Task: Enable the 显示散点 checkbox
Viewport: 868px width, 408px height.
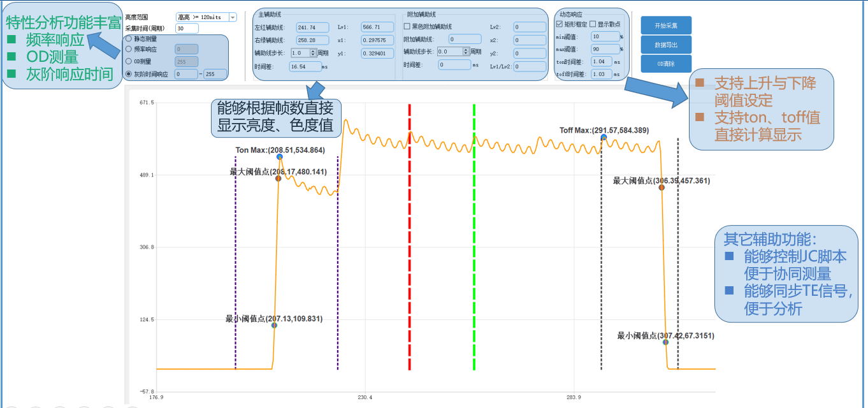Action: tap(593, 24)
